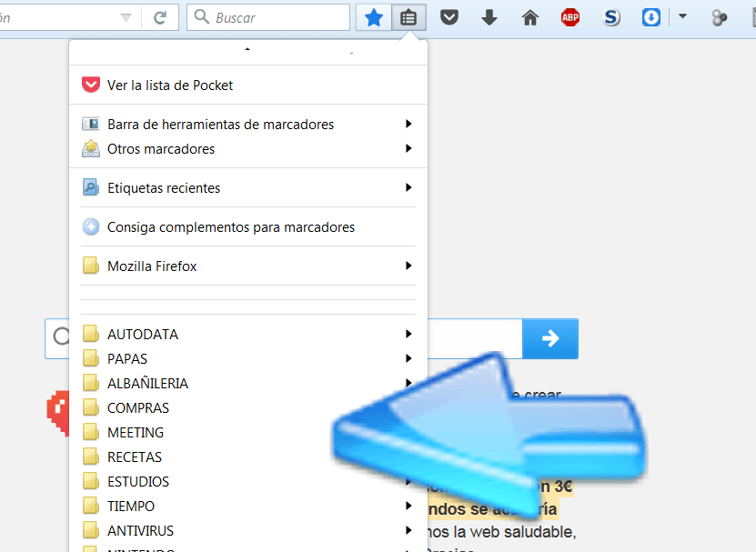Click the Pocket icon beside Ver la lista

(x=91, y=85)
